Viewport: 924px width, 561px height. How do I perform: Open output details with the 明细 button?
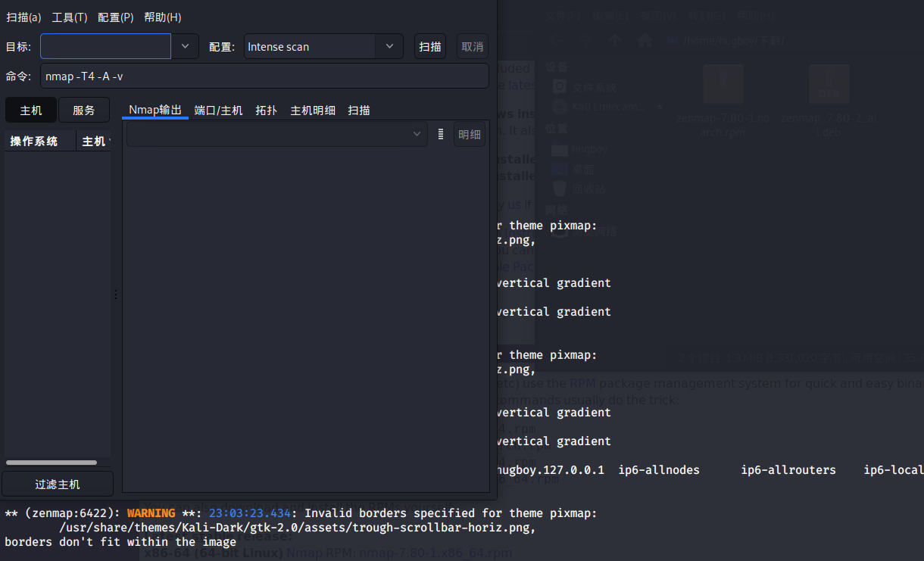(x=469, y=134)
